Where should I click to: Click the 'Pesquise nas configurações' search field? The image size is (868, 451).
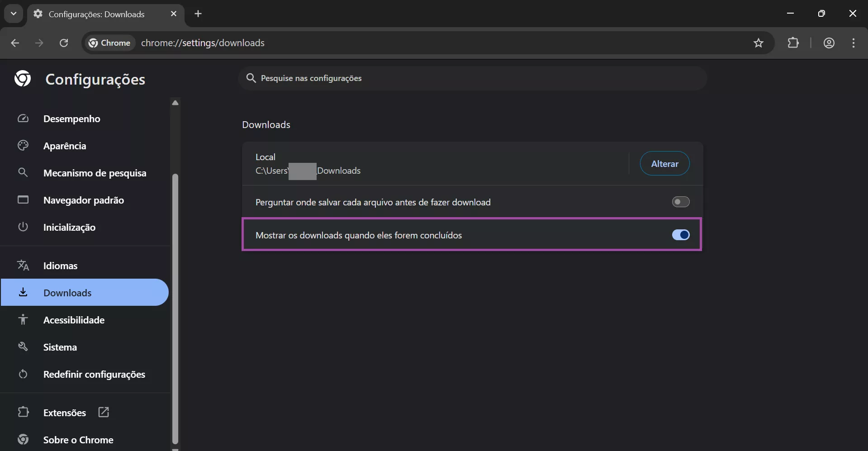click(472, 78)
